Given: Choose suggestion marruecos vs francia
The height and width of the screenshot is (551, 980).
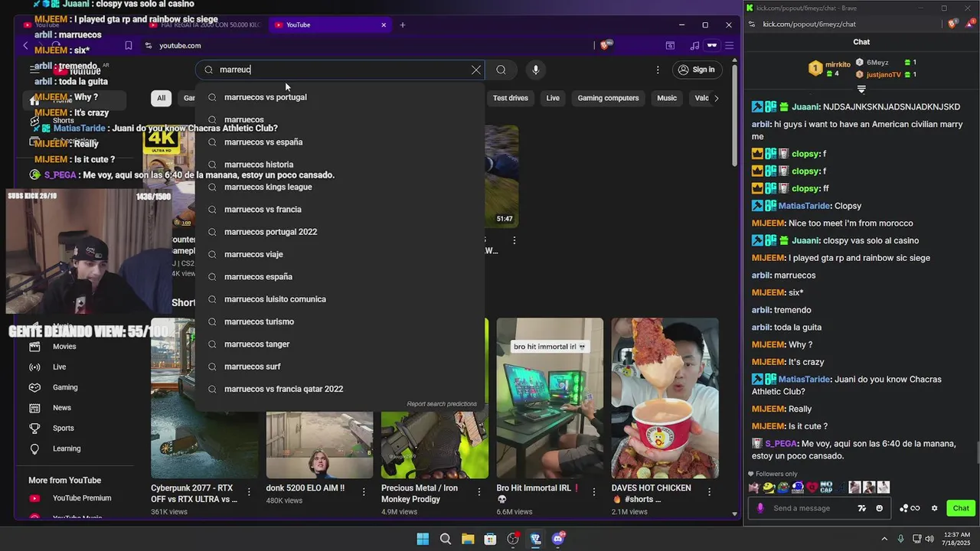Looking at the screenshot, I should 340,209.
